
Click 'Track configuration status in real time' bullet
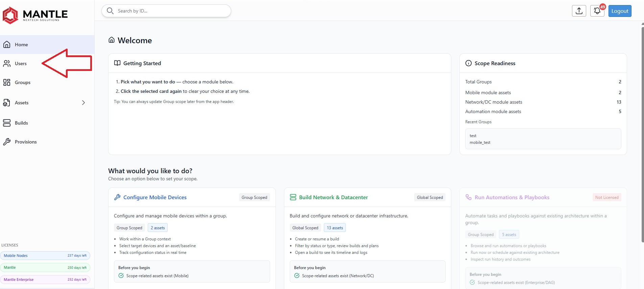153,253
